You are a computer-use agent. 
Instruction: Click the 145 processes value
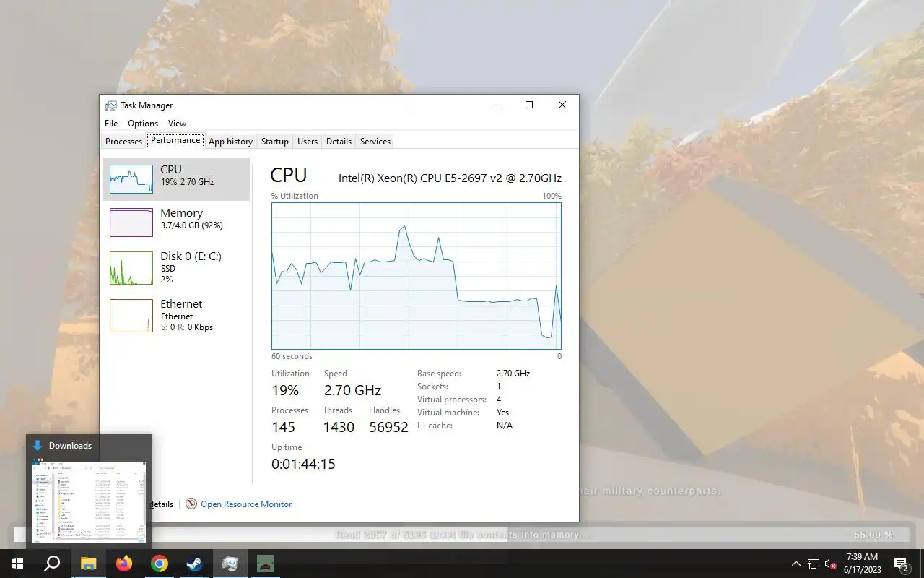coord(284,428)
